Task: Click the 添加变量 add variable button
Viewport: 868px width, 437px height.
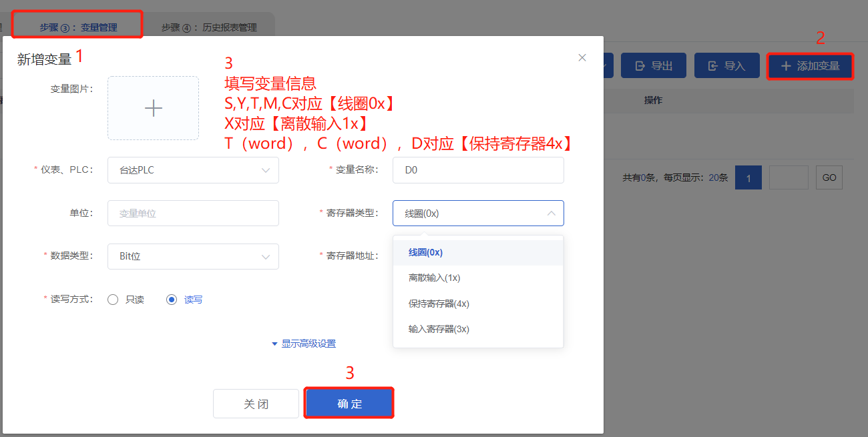Action: click(x=810, y=66)
